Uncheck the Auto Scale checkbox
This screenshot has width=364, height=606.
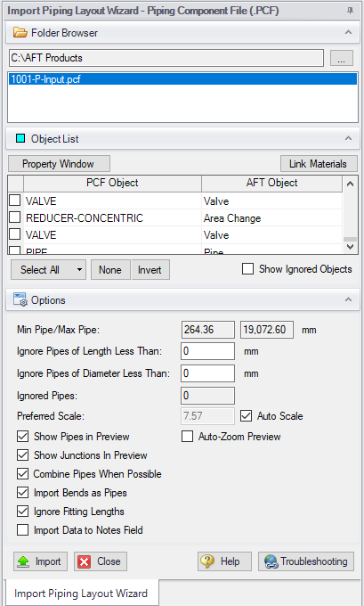click(246, 416)
